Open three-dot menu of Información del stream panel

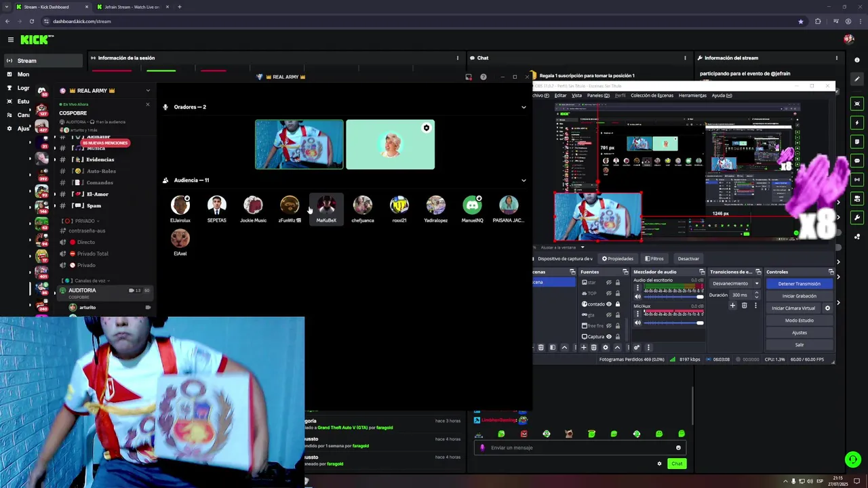pos(837,58)
